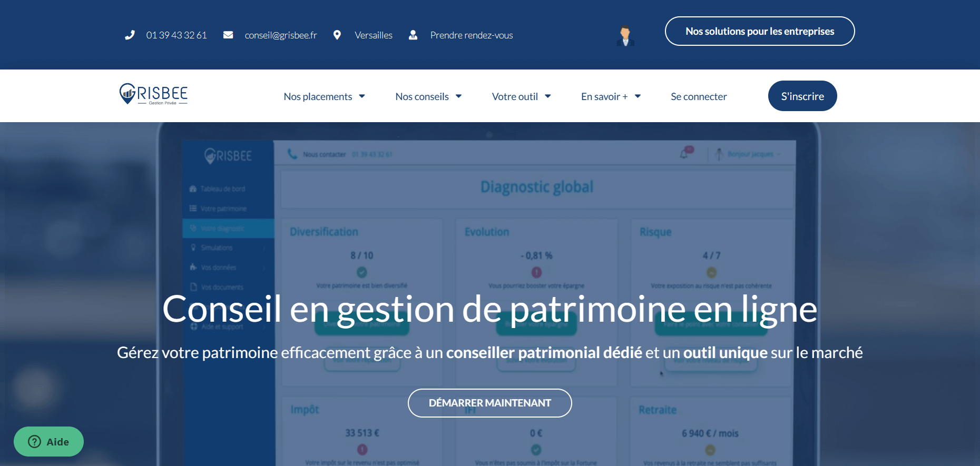
Task: Open the Nos conseils menu
Action: tap(422, 96)
